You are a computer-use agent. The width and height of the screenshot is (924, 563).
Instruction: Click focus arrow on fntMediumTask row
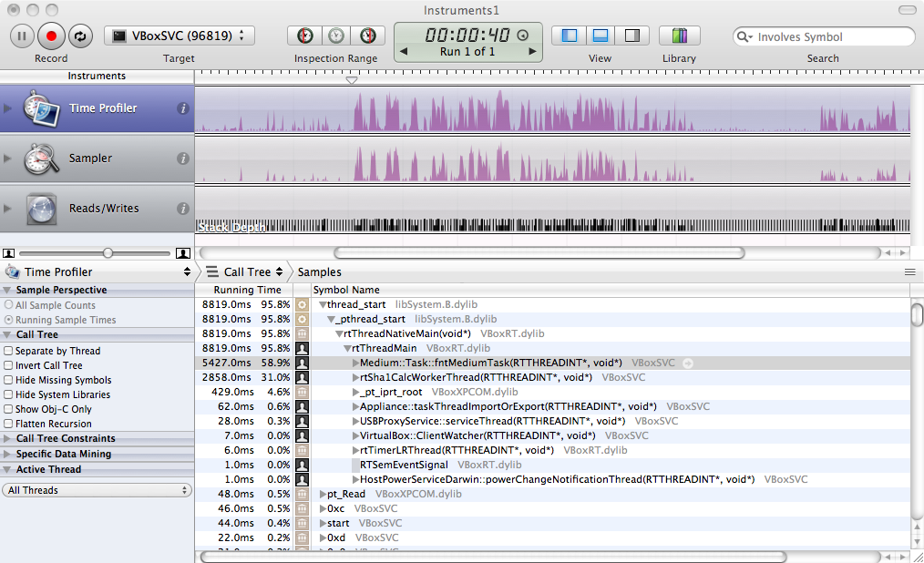[688, 363]
